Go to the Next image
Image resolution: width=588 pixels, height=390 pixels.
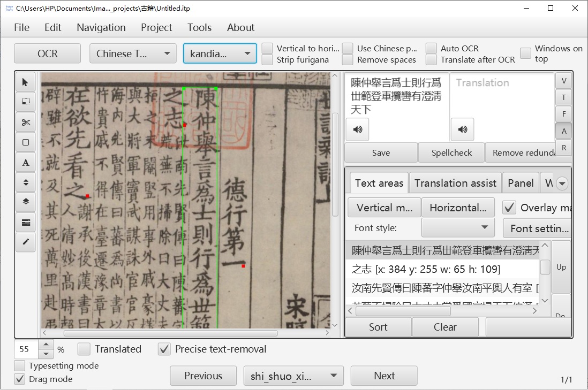tap(384, 376)
